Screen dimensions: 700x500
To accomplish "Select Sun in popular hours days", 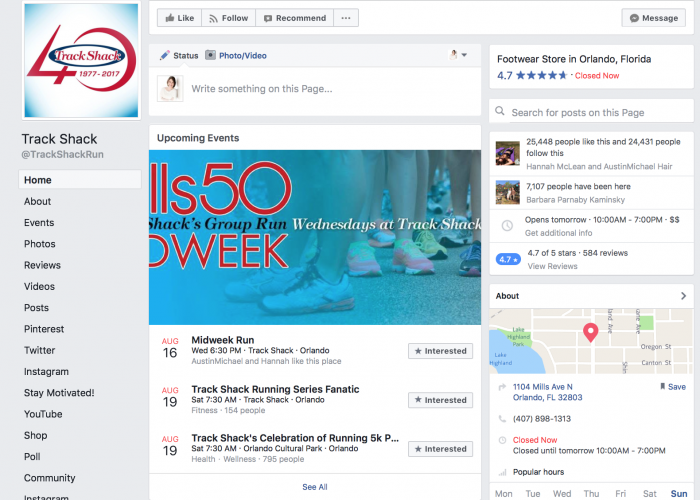I will pos(679,494).
